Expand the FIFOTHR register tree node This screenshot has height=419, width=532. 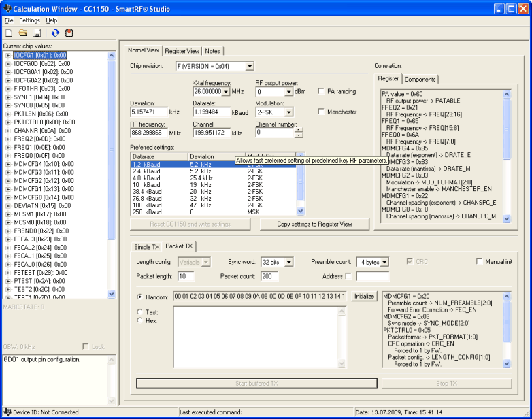click(x=7, y=89)
